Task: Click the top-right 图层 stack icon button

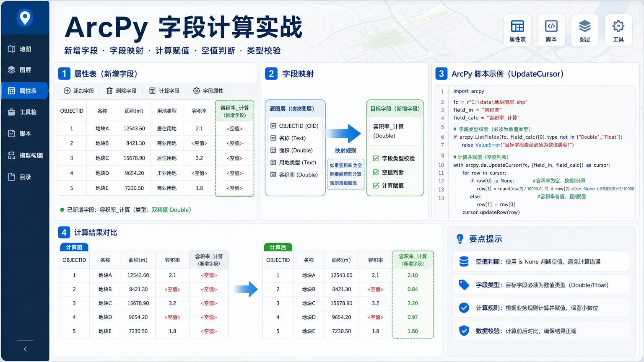Action: (585, 30)
